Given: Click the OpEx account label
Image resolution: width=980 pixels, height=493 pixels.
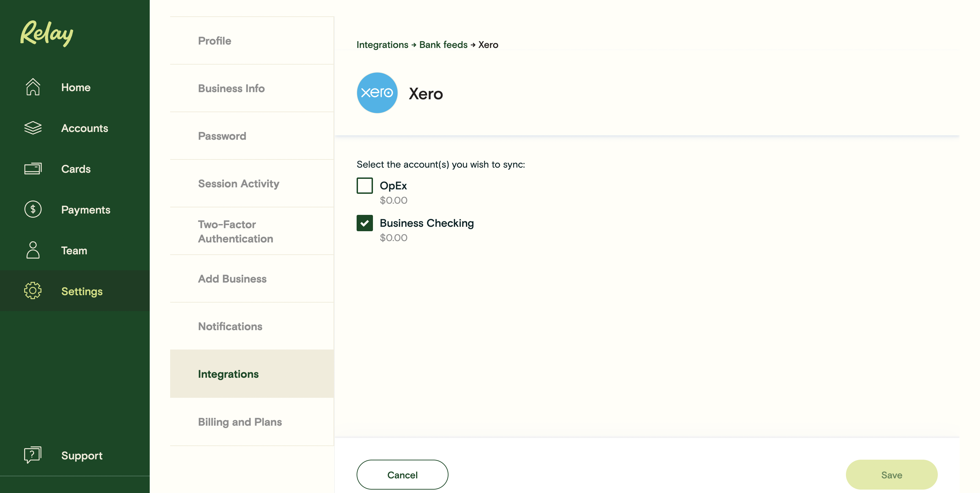Looking at the screenshot, I should (393, 186).
